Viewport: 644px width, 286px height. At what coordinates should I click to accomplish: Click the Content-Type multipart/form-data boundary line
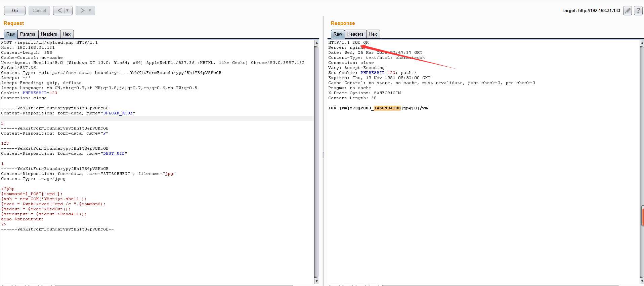click(x=111, y=73)
